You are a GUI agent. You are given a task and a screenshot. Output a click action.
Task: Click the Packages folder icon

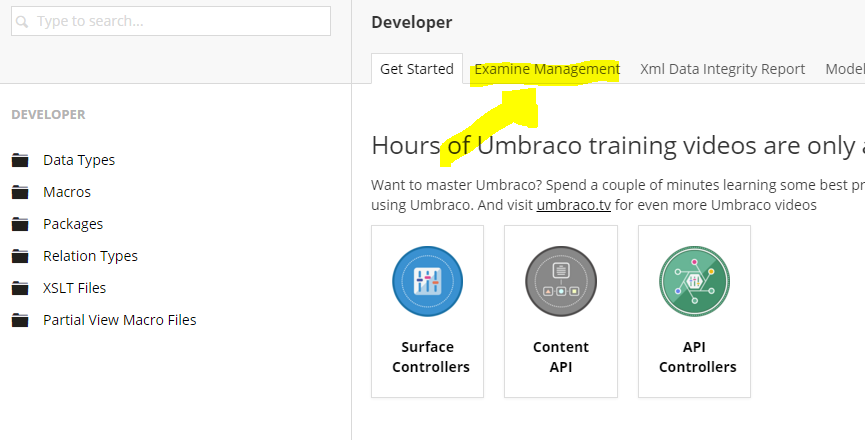point(20,224)
